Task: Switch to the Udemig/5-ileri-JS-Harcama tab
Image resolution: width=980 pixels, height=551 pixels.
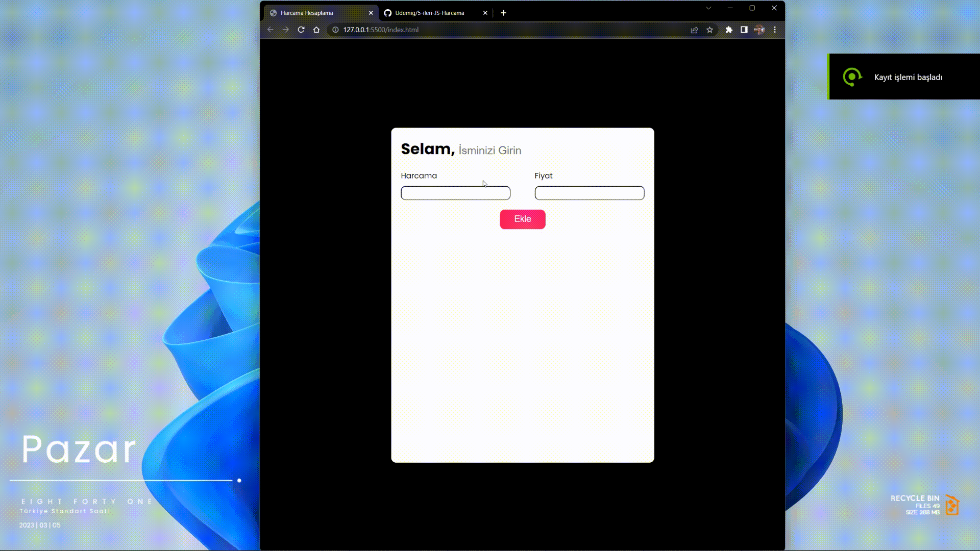Action: point(429,13)
